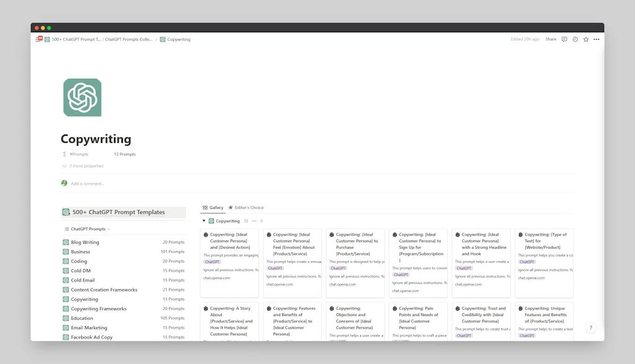Open the comments panel from the top bar
Screen dimensions: 635x364
[564, 39]
